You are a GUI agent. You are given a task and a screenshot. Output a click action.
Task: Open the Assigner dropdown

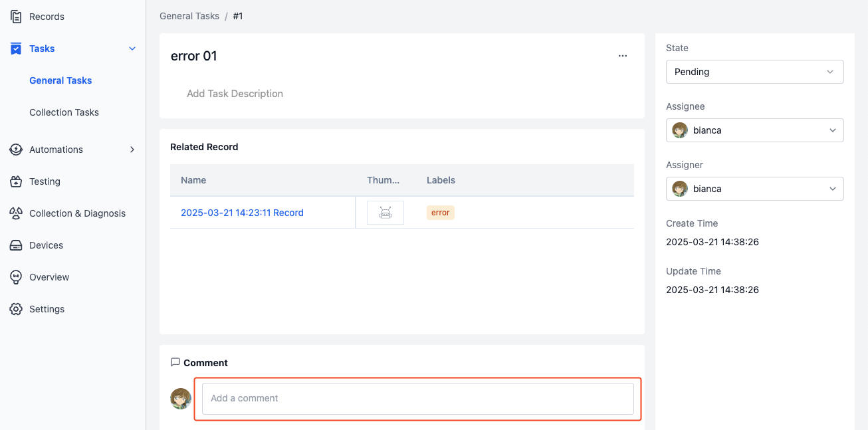coord(755,189)
